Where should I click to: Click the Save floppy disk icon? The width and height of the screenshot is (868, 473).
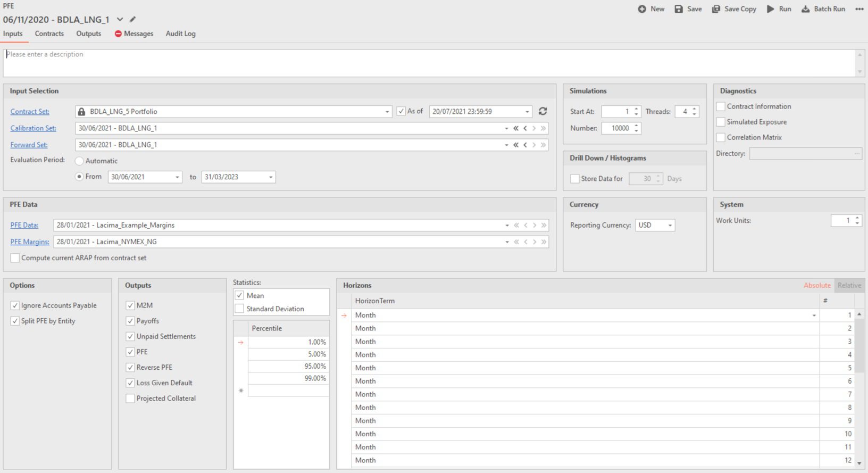tap(679, 9)
